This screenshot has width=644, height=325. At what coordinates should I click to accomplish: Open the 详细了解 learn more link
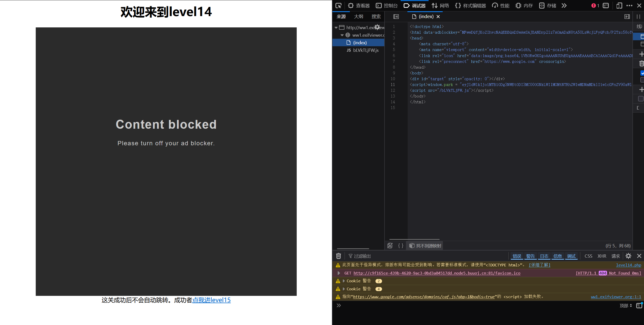point(539,265)
